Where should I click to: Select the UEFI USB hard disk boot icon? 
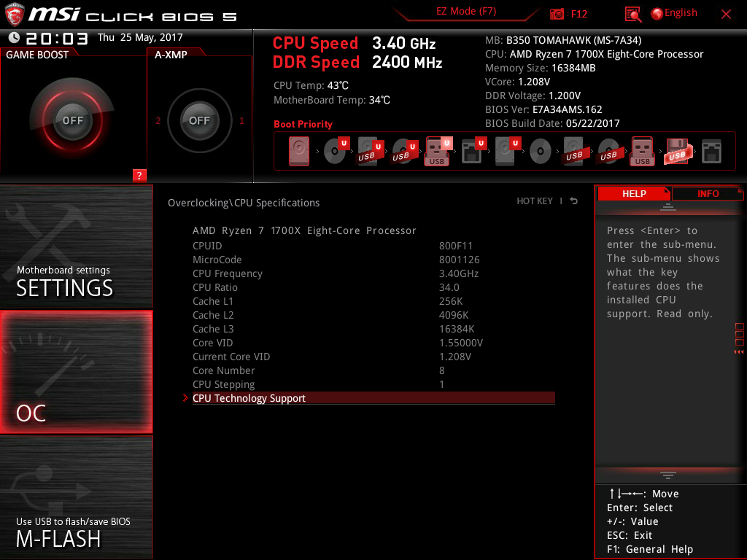(371, 151)
